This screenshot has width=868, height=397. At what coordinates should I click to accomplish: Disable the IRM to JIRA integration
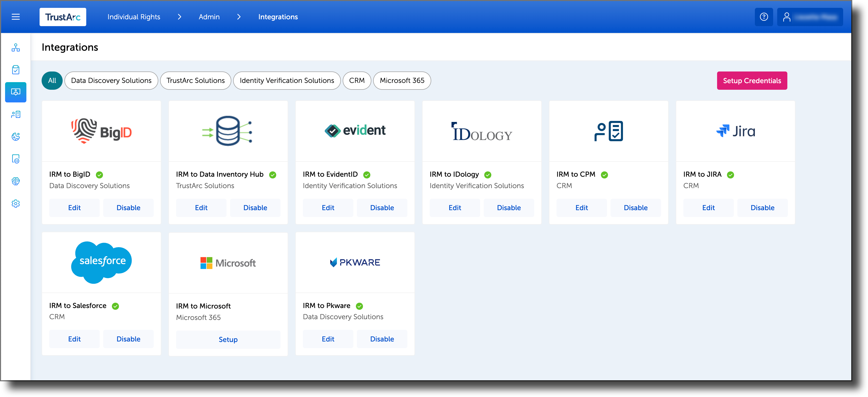click(762, 208)
